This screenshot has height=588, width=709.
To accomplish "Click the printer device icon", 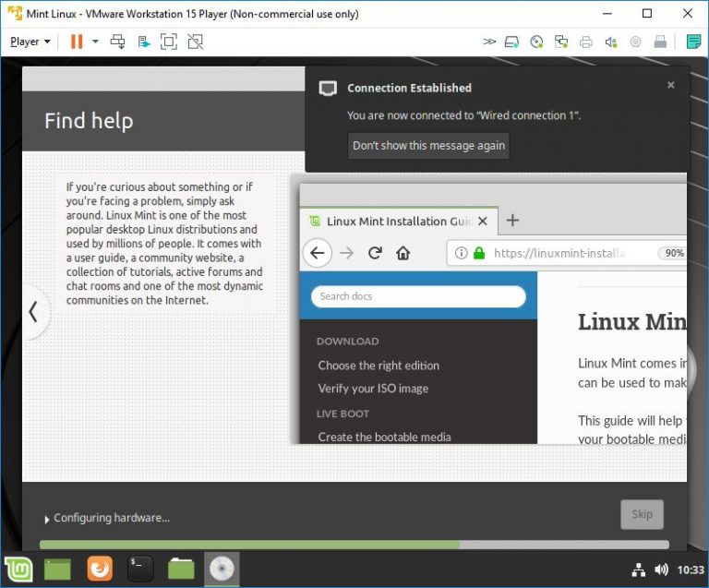I will point(586,42).
